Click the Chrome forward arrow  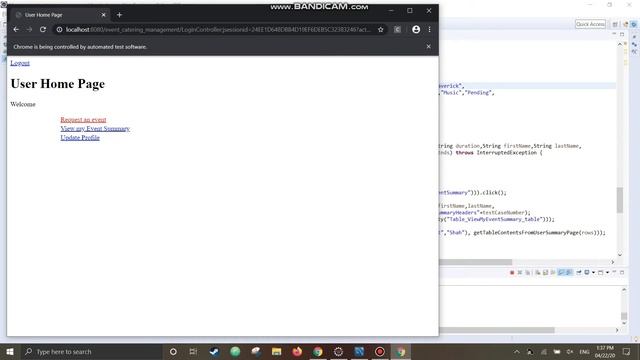[x=29, y=29]
